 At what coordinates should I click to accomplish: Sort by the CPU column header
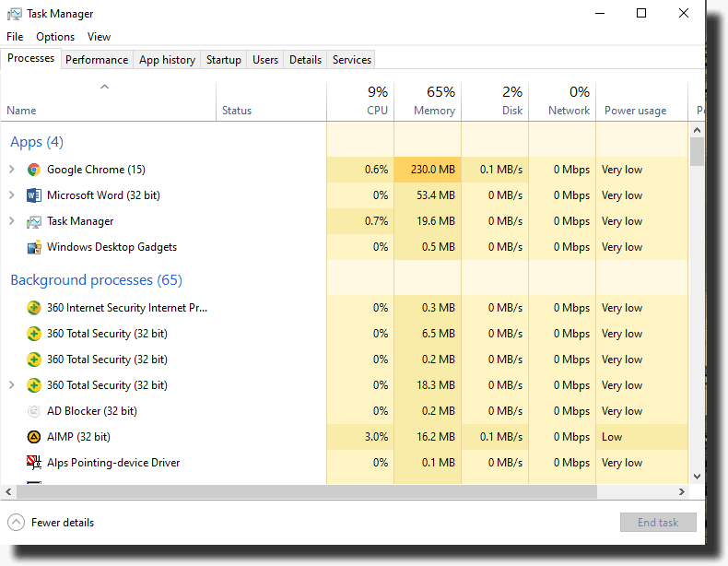[x=360, y=102]
